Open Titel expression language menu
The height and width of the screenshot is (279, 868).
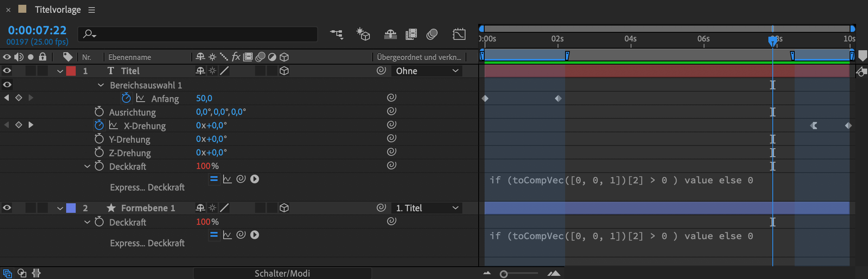pos(255,179)
